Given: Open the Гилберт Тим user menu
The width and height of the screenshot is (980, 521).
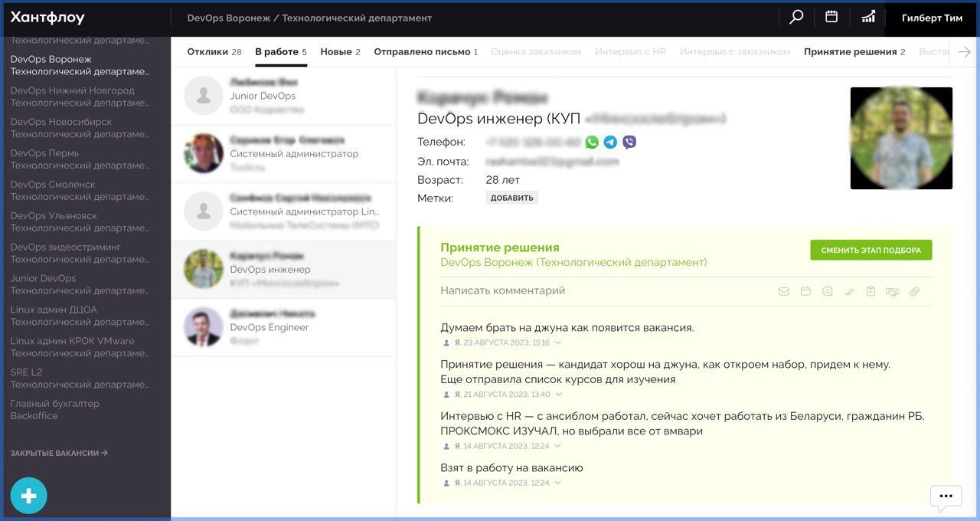Looking at the screenshot, I should pyautogui.click(x=932, y=18).
